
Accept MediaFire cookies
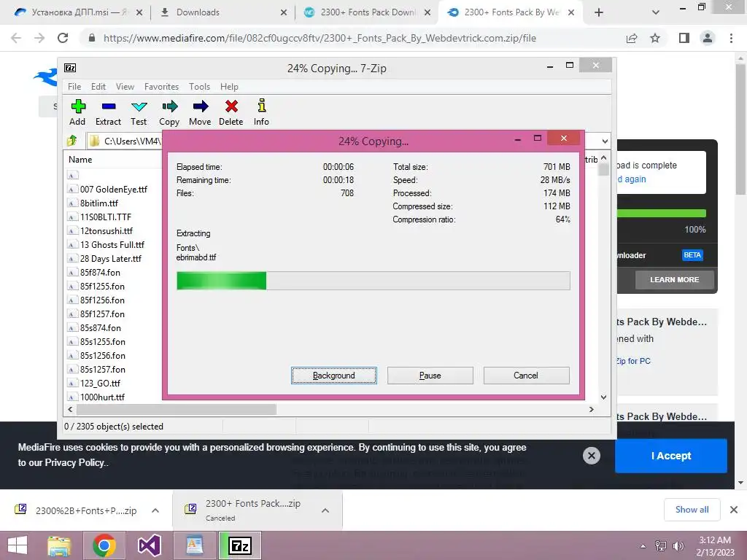[671, 456]
